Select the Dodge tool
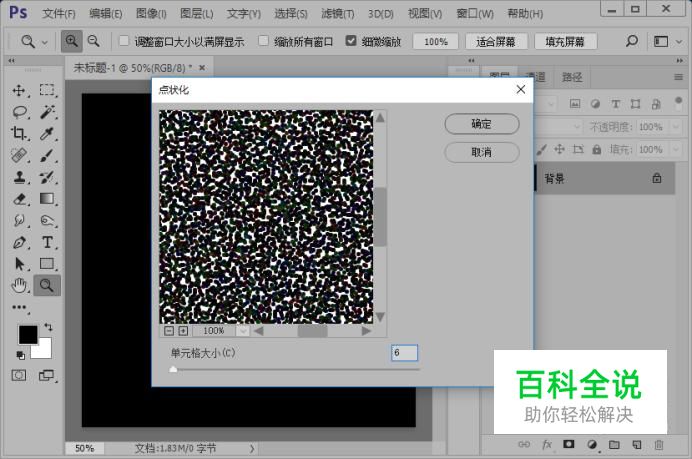The height and width of the screenshot is (459, 692). tap(47, 220)
